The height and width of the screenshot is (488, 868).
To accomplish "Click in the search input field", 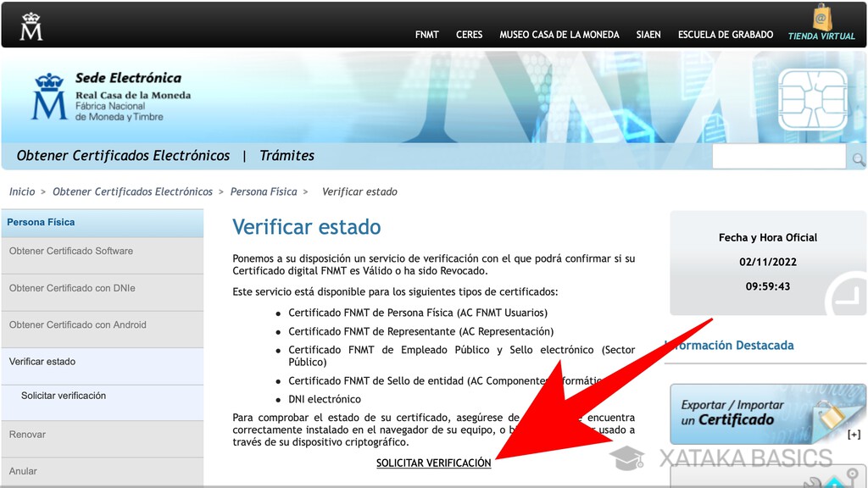I will click(778, 158).
